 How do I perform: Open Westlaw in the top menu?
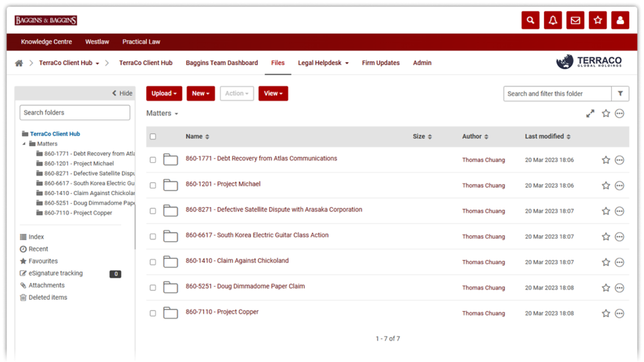pos(97,42)
